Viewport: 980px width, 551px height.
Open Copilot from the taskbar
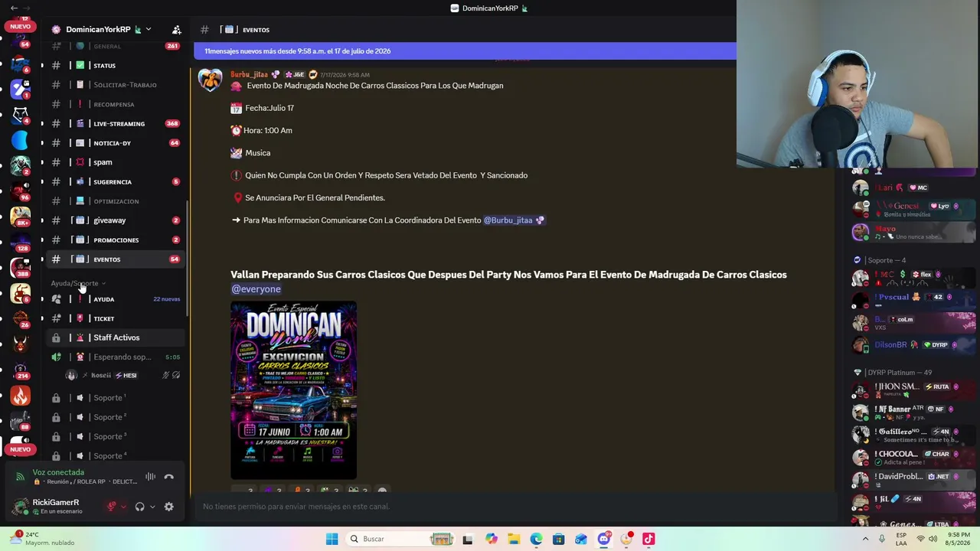[492, 539]
